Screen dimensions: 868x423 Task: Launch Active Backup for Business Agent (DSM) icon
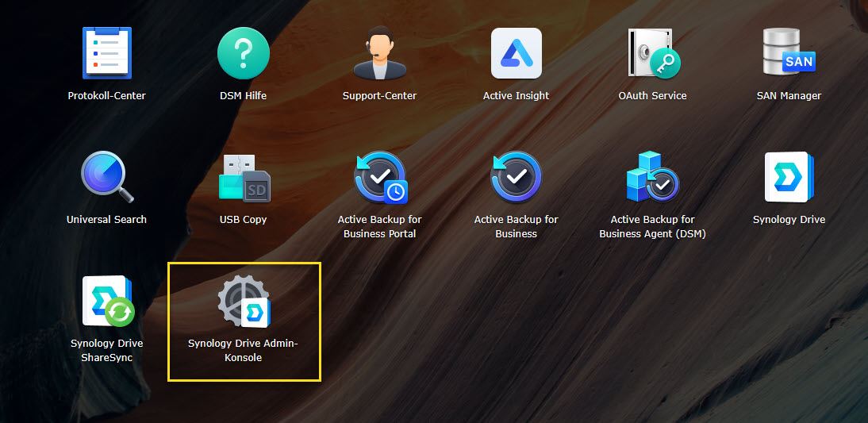[x=652, y=177]
